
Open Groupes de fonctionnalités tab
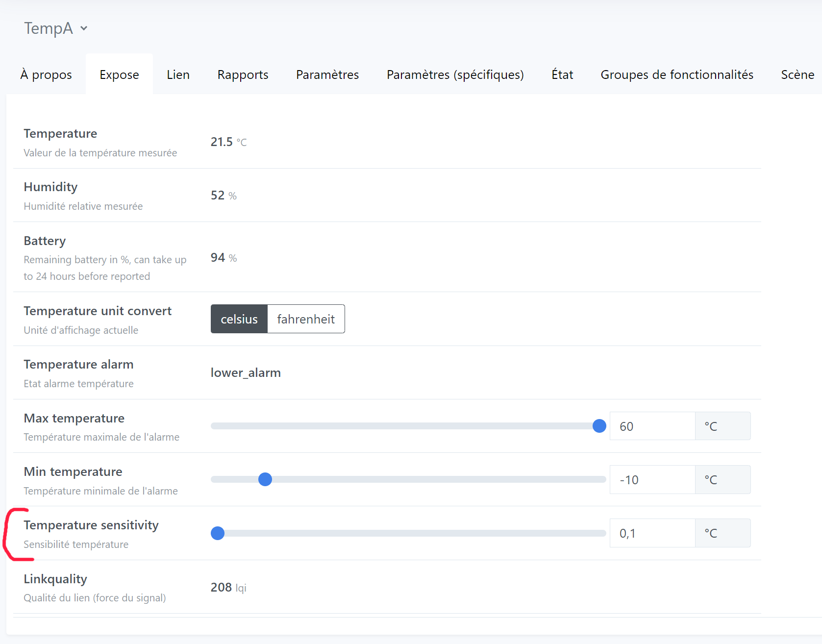point(677,74)
